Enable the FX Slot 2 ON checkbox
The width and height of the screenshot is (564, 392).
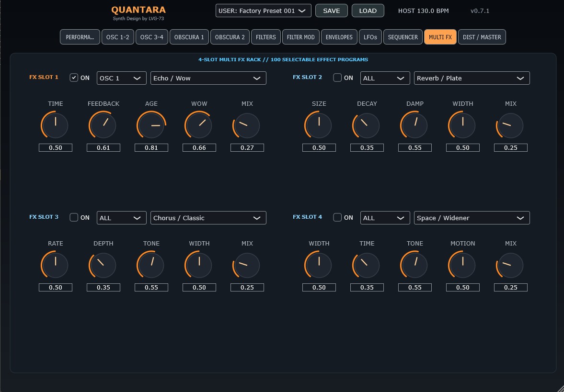[x=337, y=78]
